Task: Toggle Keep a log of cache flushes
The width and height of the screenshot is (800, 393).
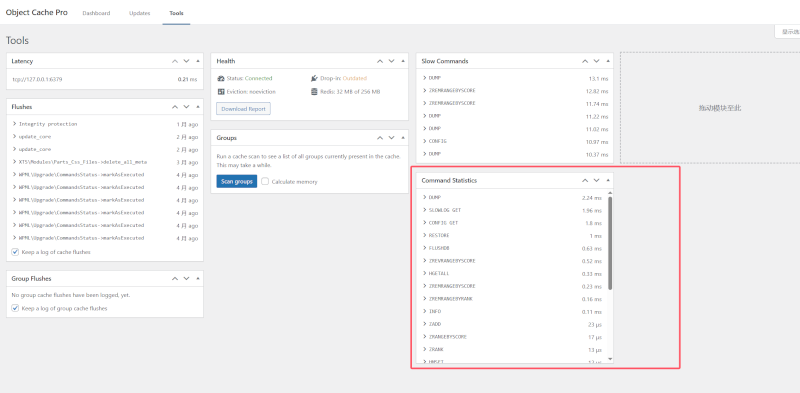Action: tap(15, 252)
